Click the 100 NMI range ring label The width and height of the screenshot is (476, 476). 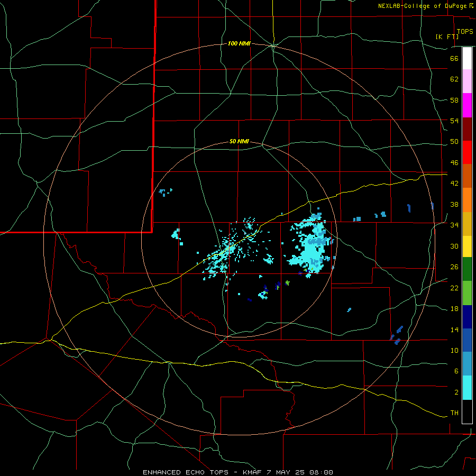[239, 44]
